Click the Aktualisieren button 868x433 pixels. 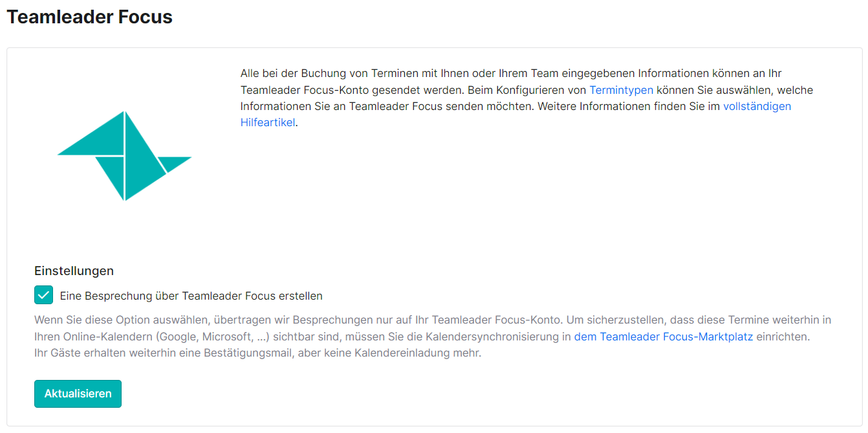pos(78,394)
